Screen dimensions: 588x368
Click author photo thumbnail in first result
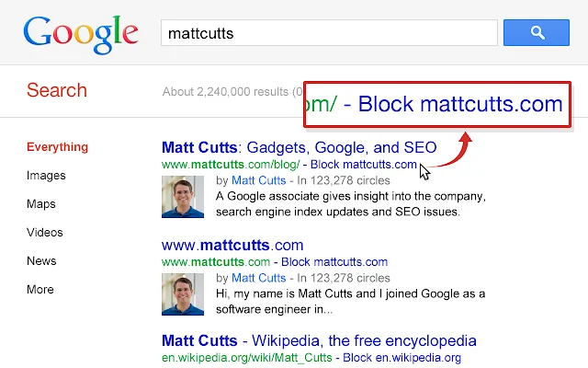coord(183,197)
